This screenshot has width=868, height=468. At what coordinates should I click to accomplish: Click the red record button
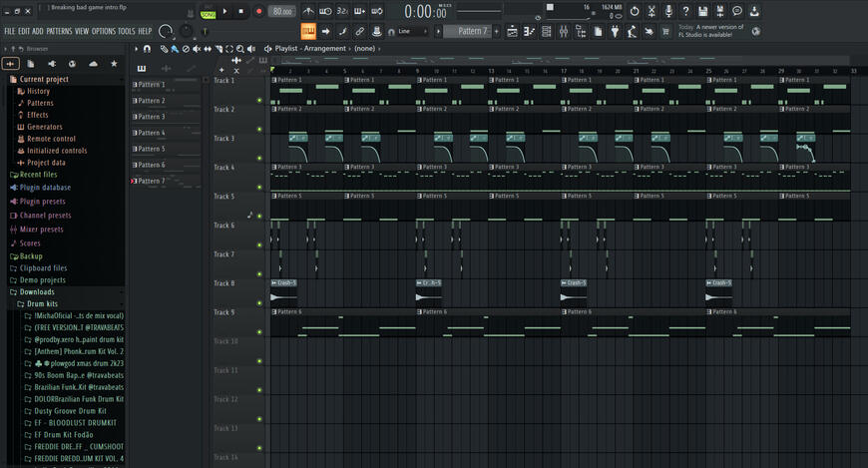pos(258,11)
